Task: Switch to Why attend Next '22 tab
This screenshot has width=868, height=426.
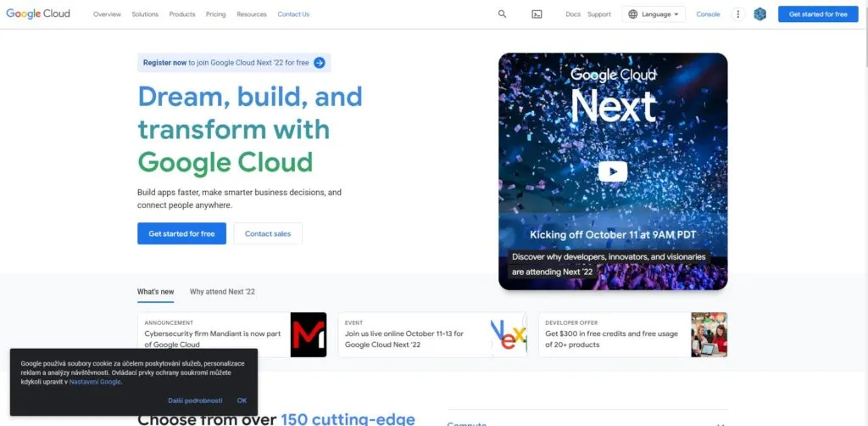Action: click(222, 291)
